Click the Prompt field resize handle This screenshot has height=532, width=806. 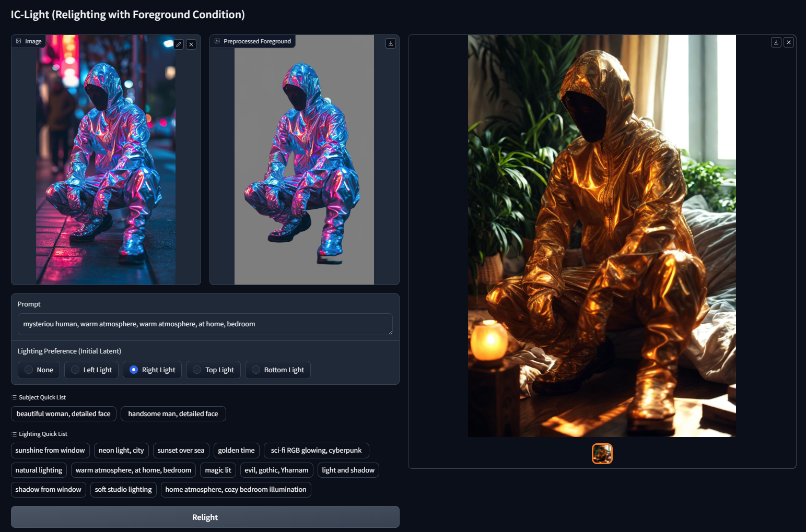390,332
